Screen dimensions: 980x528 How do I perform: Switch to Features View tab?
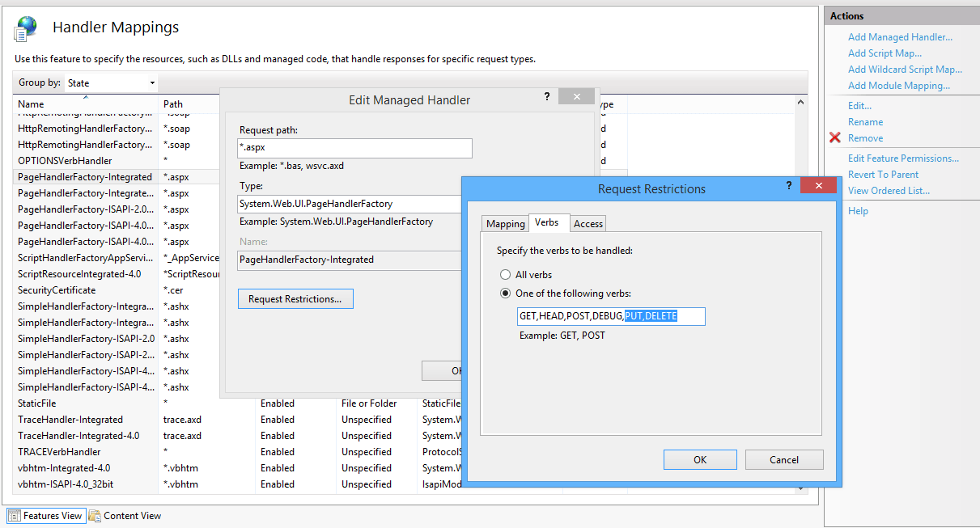click(45, 516)
